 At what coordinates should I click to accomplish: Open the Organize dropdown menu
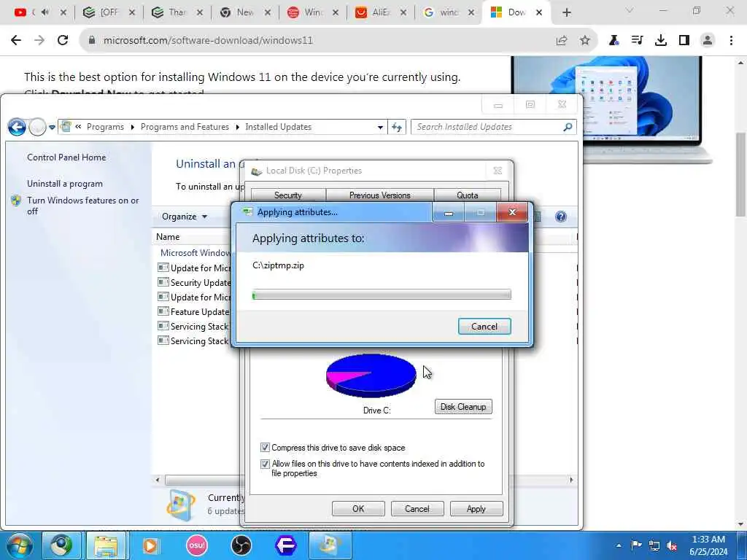point(185,217)
